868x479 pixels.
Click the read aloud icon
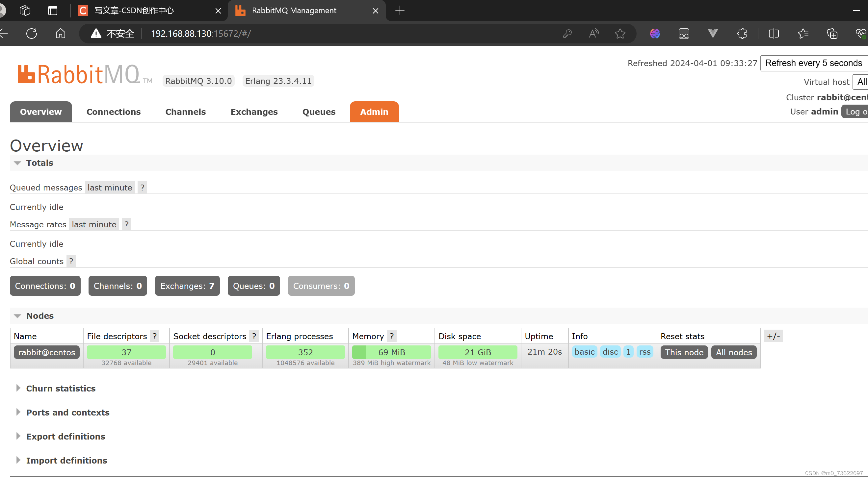click(594, 33)
